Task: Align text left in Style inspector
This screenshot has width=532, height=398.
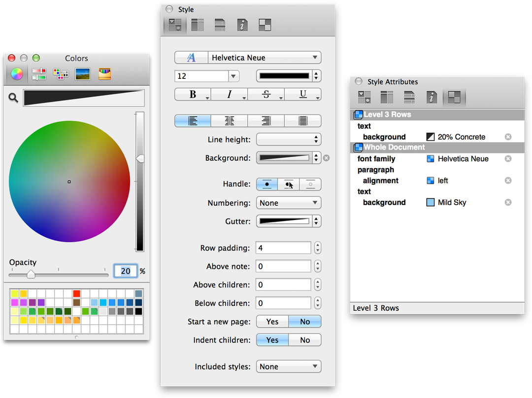Action: (x=193, y=120)
